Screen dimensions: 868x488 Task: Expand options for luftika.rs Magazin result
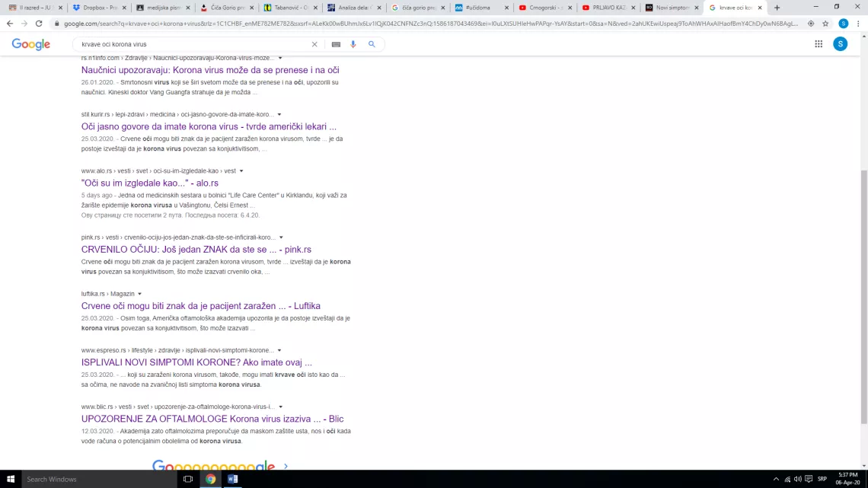point(139,294)
